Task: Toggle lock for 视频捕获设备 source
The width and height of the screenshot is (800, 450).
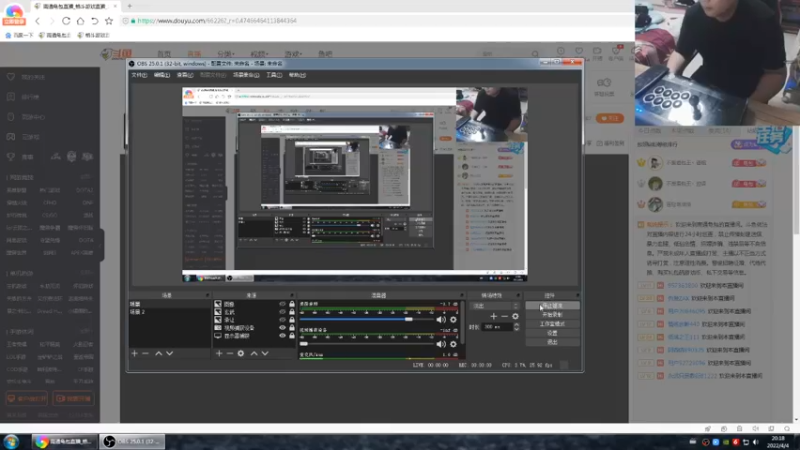Action: coord(292,328)
